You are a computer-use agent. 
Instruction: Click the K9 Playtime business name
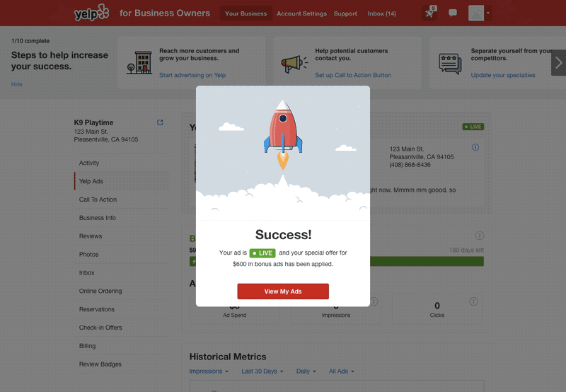93,122
